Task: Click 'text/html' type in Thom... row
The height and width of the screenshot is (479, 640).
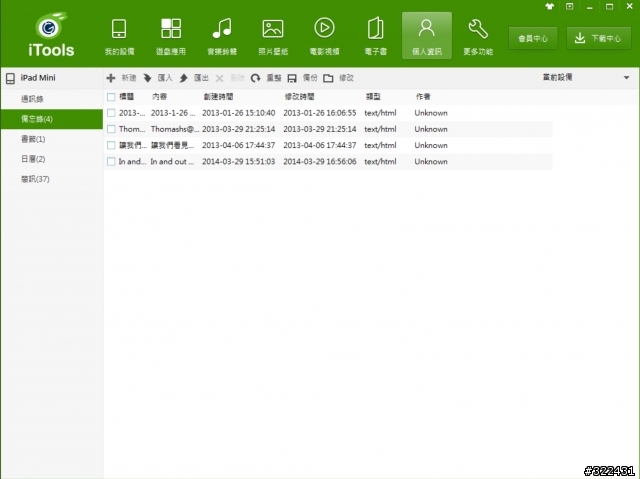Action: pyautogui.click(x=380, y=129)
